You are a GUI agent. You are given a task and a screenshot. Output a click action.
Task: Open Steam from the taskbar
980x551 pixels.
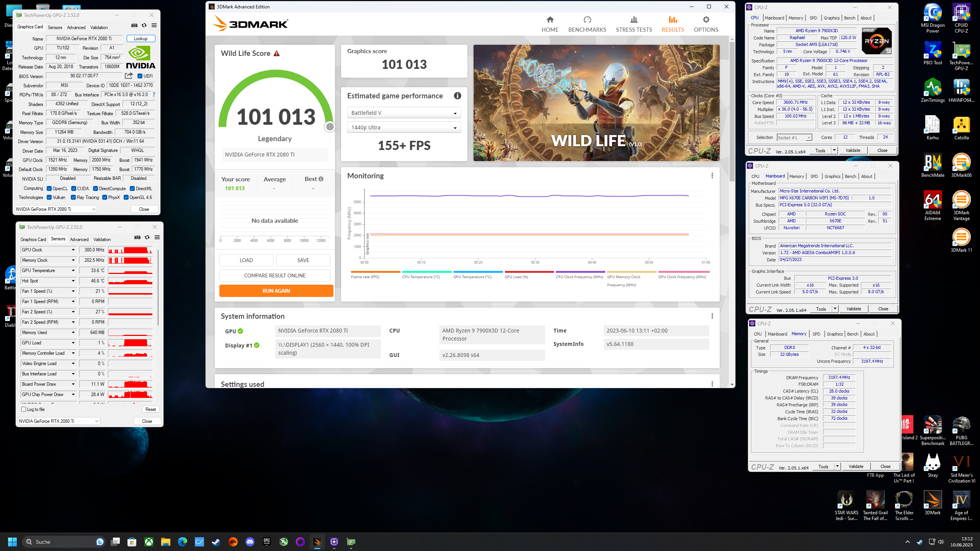point(216,542)
